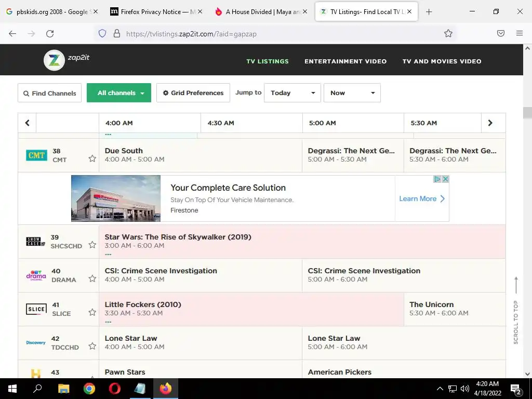This screenshot has height=399, width=532.
Task: Open tracking protection shield icon
Action: point(102,33)
